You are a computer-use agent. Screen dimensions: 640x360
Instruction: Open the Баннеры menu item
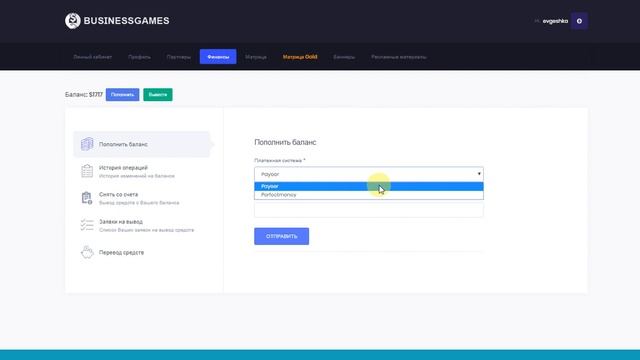(344, 57)
